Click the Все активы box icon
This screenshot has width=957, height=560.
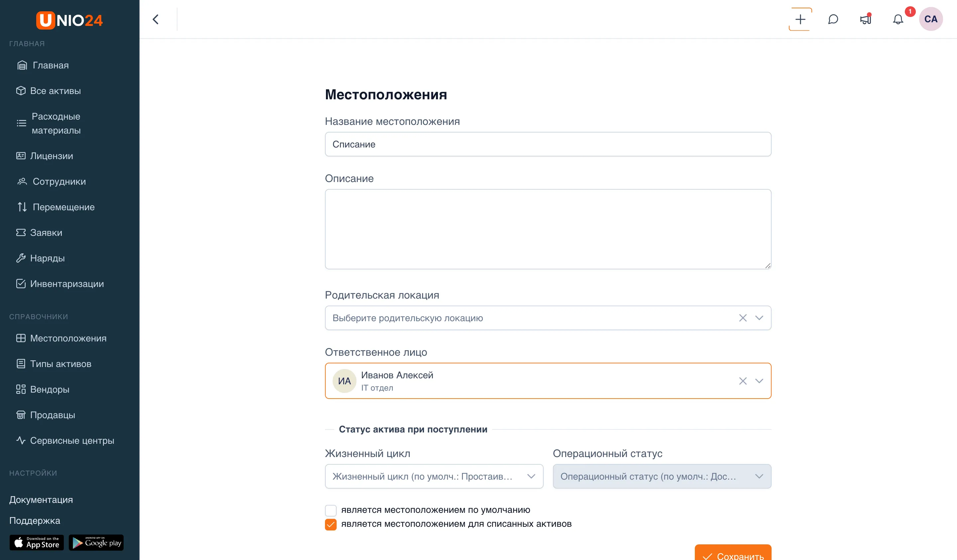pos(21,91)
